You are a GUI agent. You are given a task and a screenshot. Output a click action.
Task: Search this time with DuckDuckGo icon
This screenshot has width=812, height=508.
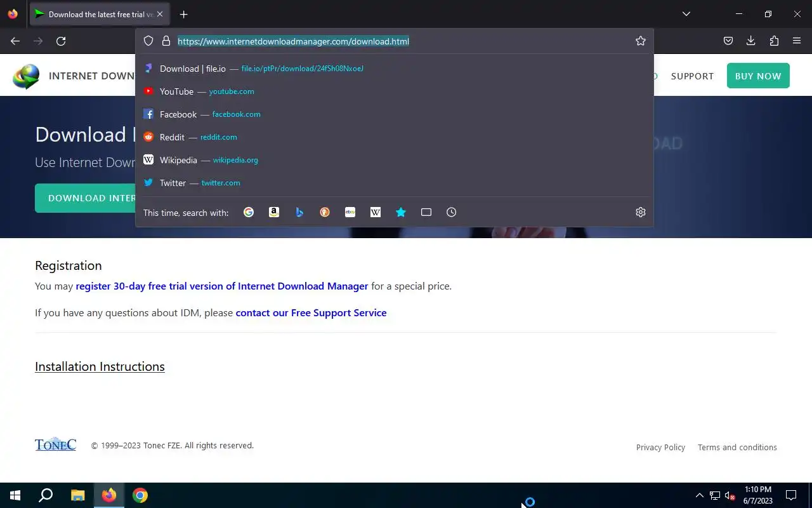325,212
